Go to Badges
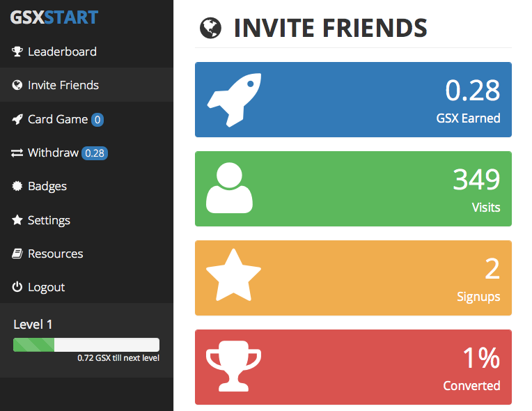Screen dimensions: 532x411 [47, 186]
